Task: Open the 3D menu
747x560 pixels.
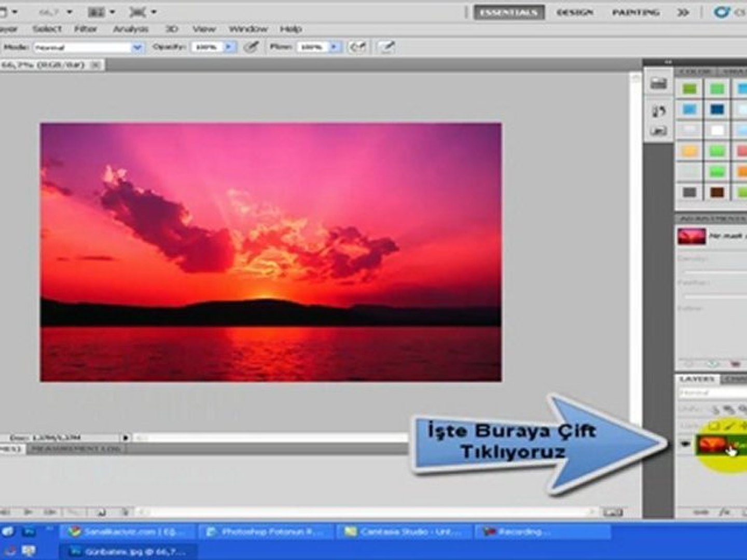Action: pyautogui.click(x=171, y=29)
